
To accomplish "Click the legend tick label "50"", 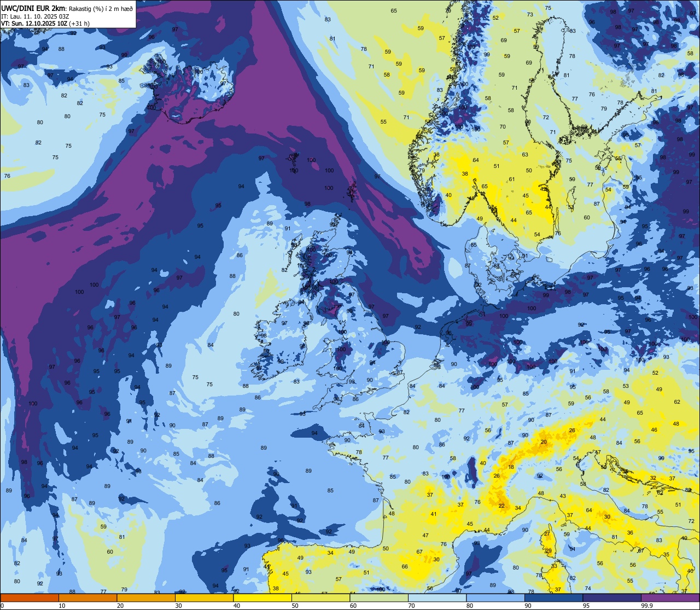I will [295, 606].
